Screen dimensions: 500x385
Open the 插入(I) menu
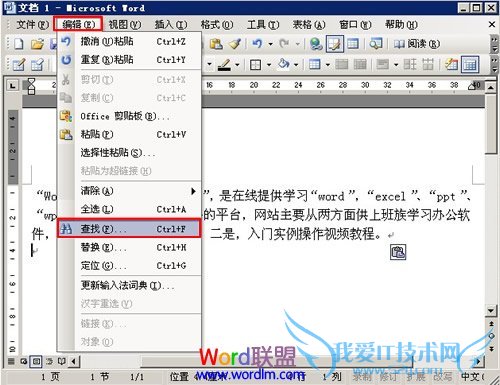(x=171, y=25)
